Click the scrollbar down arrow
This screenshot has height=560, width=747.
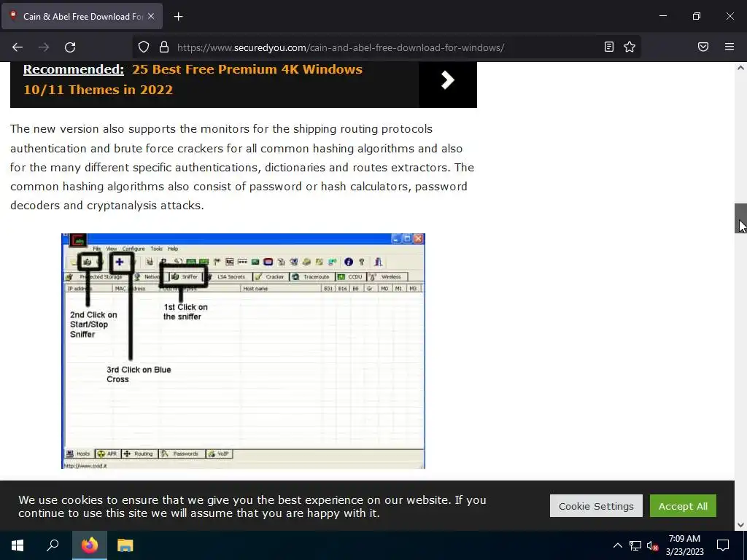coord(740,525)
